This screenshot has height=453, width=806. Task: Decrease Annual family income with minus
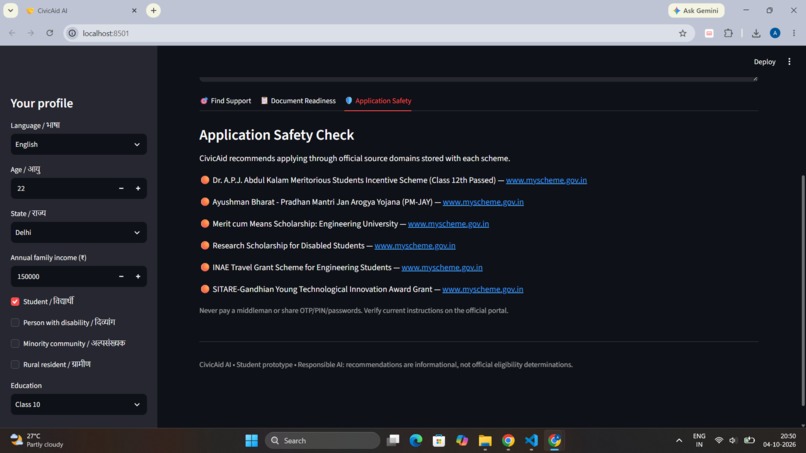pos(121,277)
